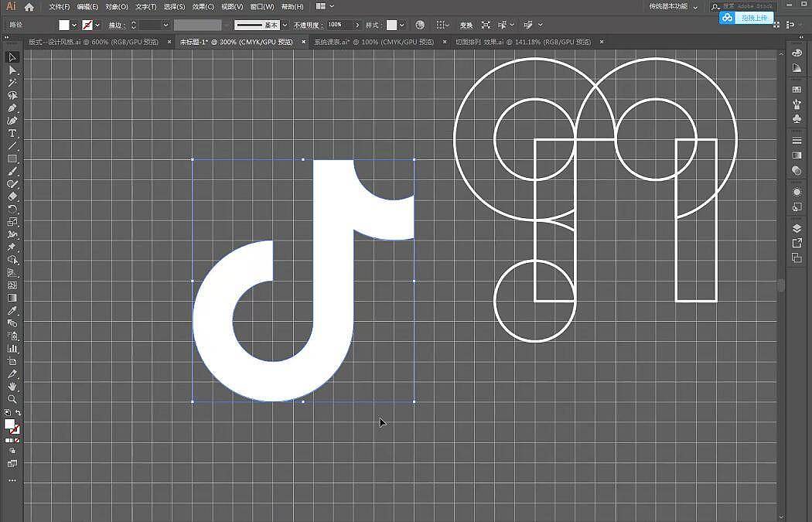Open the 对象(O) menu
The image size is (812, 522).
(117, 7)
